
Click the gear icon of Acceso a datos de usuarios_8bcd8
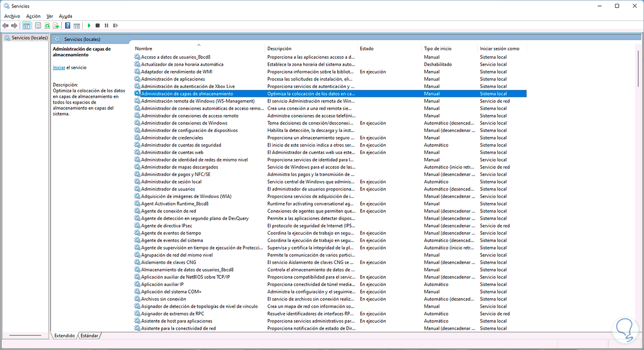click(x=137, y=57)
